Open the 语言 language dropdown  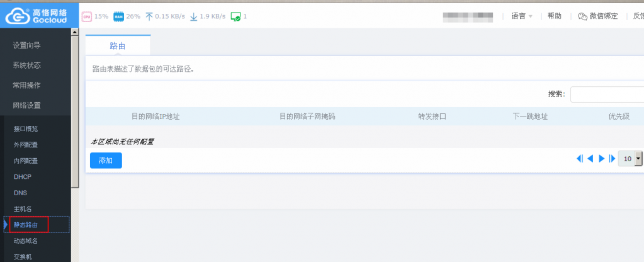[522, 16]
